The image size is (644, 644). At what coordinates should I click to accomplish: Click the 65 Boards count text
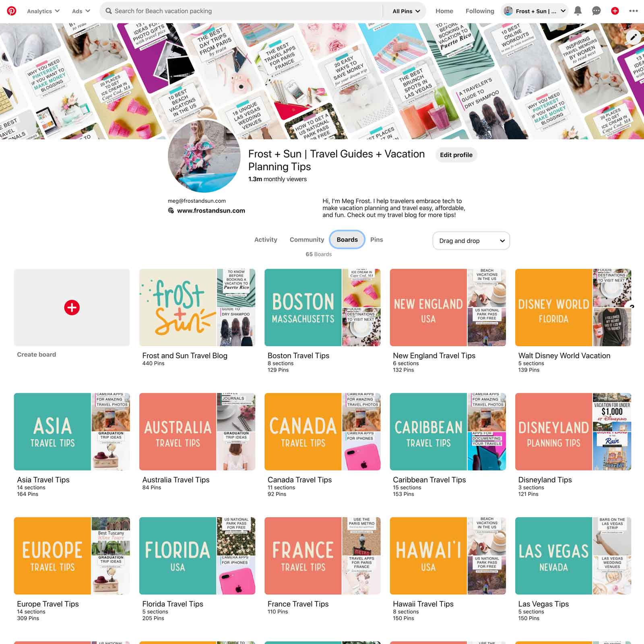click(x=318, y=254)
